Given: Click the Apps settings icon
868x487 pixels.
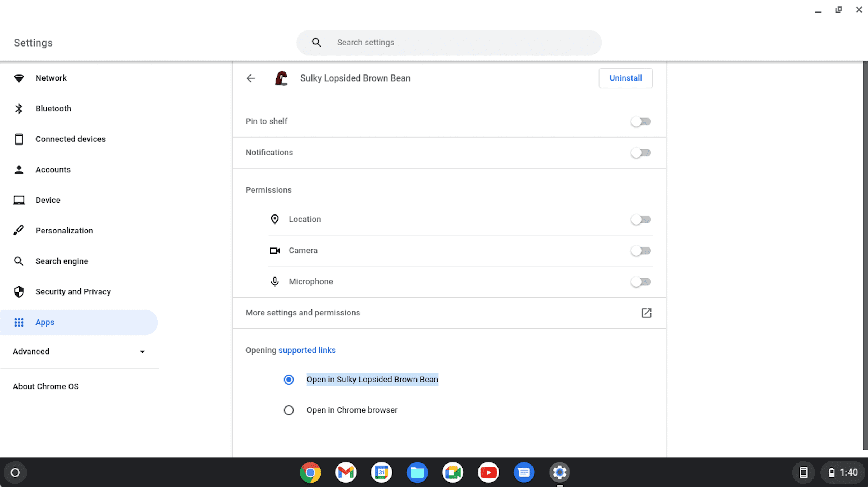Looking at the screenshot, I should pos(19,322).
